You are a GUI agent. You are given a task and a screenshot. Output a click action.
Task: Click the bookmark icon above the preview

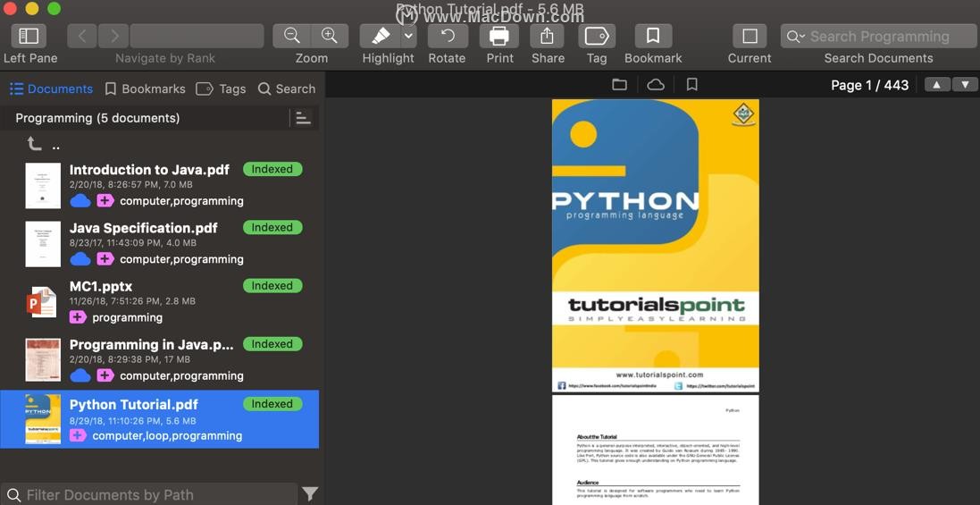691,84
